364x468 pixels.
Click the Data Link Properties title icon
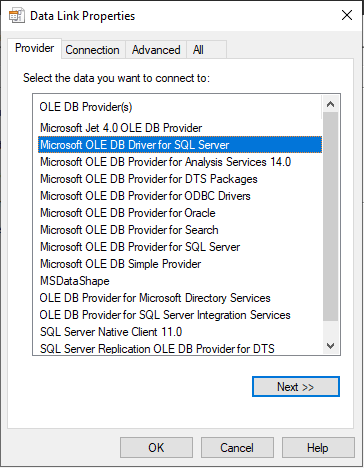16,16
